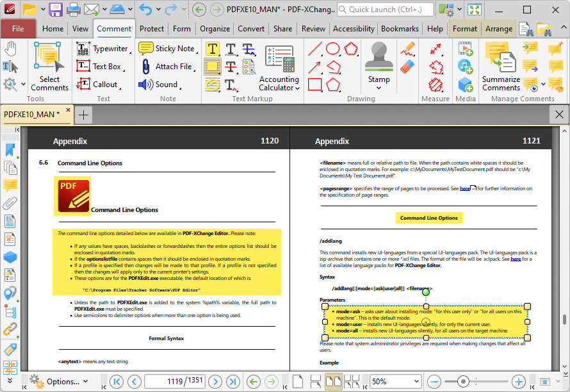Select the Distance measure tool
570x392 pixels.
click(x=436, y=49)
